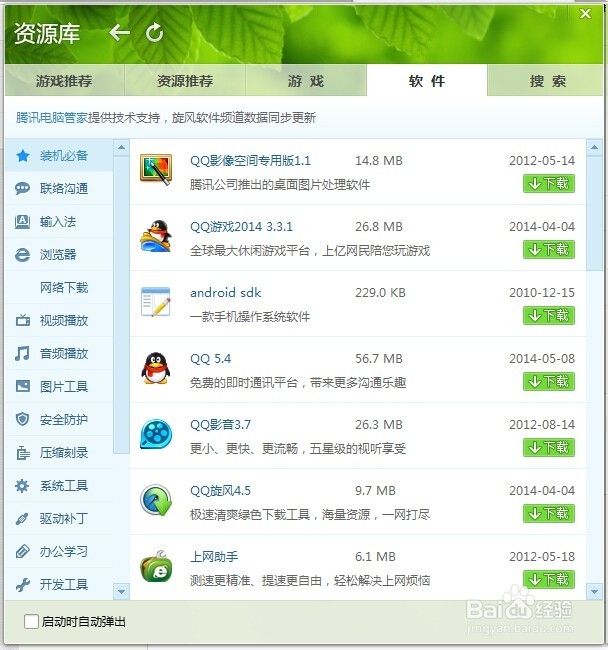The image size is (608, 650).
Task: Select the 网络下载 category
Action: (x=59, y=288)
